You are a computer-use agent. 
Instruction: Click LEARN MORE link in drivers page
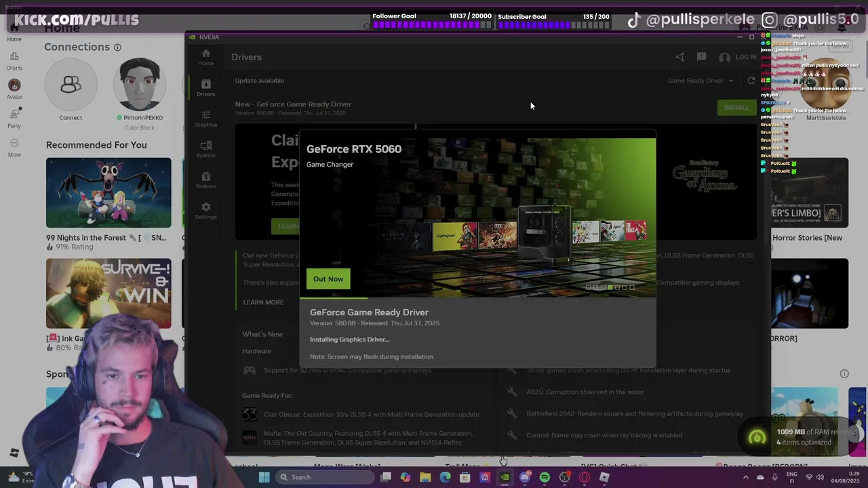tap(263, 302)
